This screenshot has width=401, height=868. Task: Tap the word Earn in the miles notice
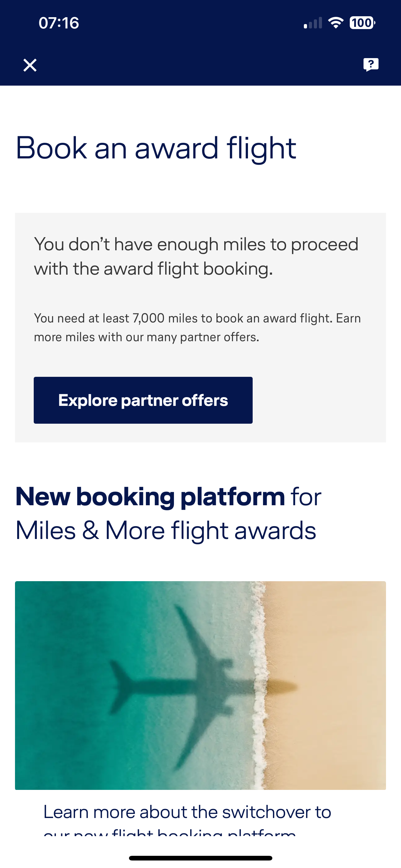[x=348, y=318]
